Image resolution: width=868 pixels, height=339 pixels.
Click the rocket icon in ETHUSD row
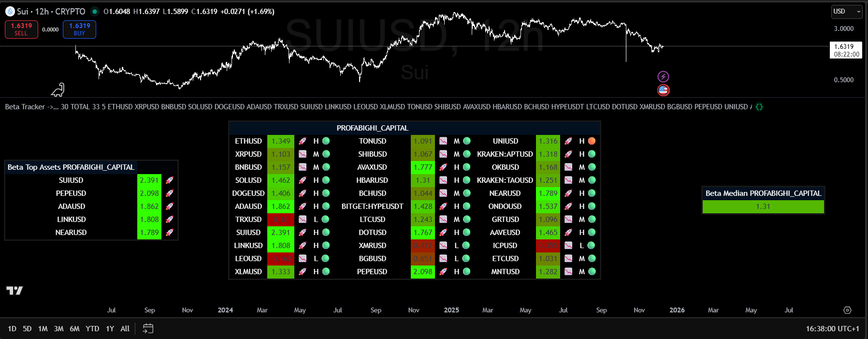point(303,141)
